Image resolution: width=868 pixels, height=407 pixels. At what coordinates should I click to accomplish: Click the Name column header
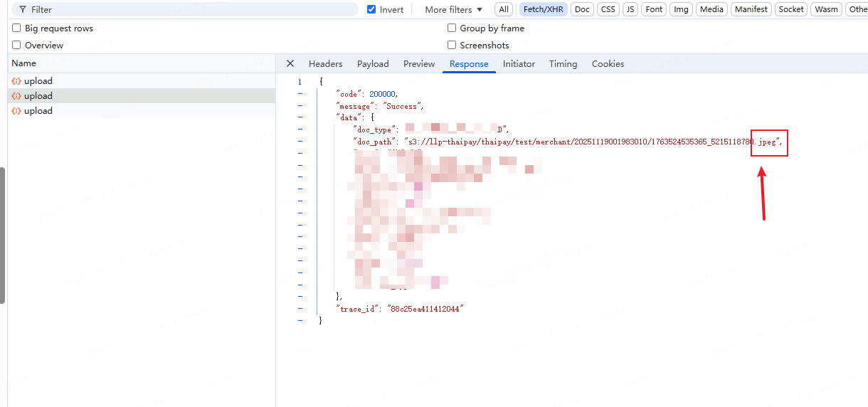[x=24, y=63]
